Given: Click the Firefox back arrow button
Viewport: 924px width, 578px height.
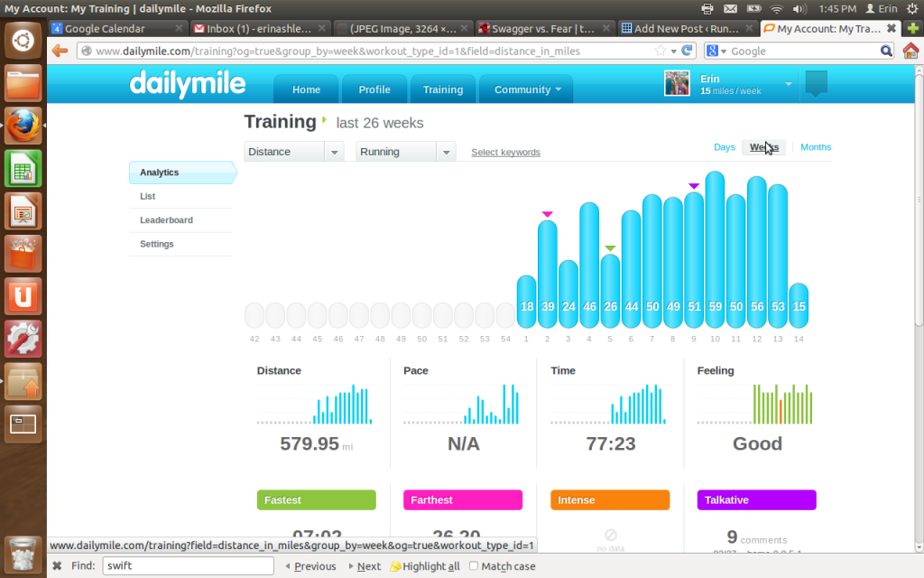Looking at the screenshot, I should coord(60,51).
